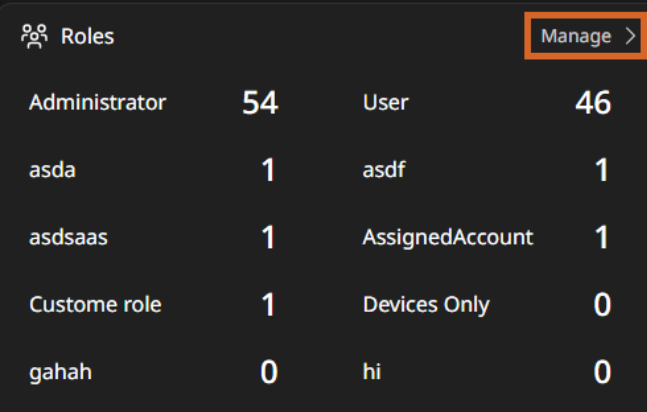Image resolution: width=648 pixels, height=412 pixels.
Task: Click the count 0 beside Devices Only
Action: (602, 305)
